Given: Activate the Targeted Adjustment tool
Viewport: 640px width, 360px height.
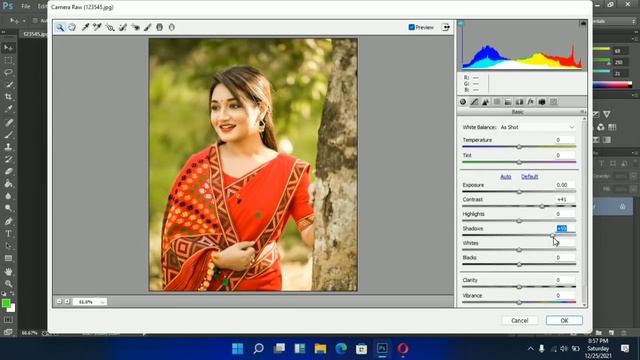Looking at the screenshot, I should (110, 27).
